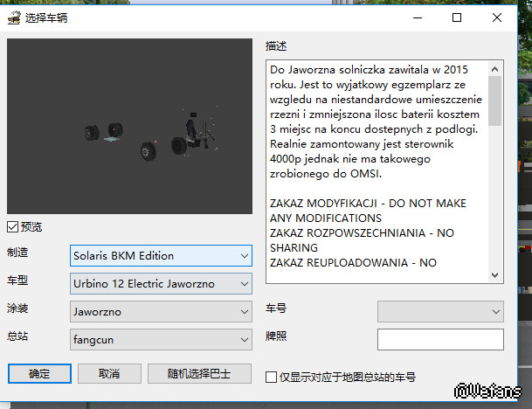Click text 'Do Jaworzna solniczka zawitala w 2015'

click(x=370, y=70)
